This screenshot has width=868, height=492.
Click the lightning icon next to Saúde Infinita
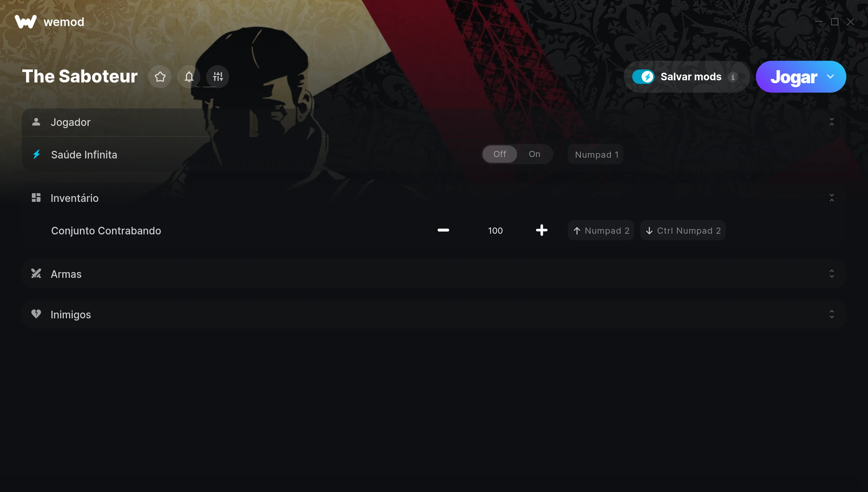[37, 154]
